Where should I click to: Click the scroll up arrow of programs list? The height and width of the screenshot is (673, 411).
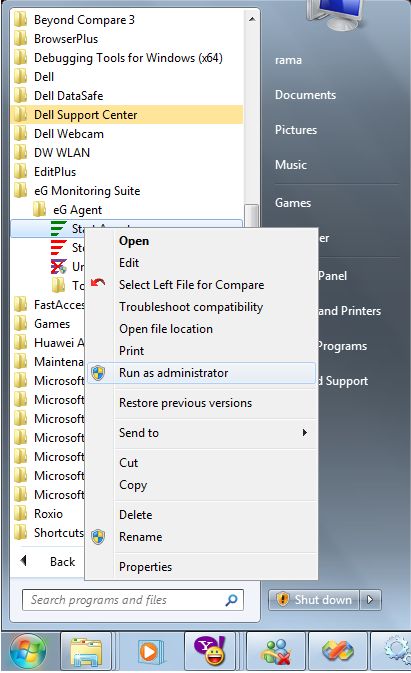pyautogui.click(x=252, y=19)
